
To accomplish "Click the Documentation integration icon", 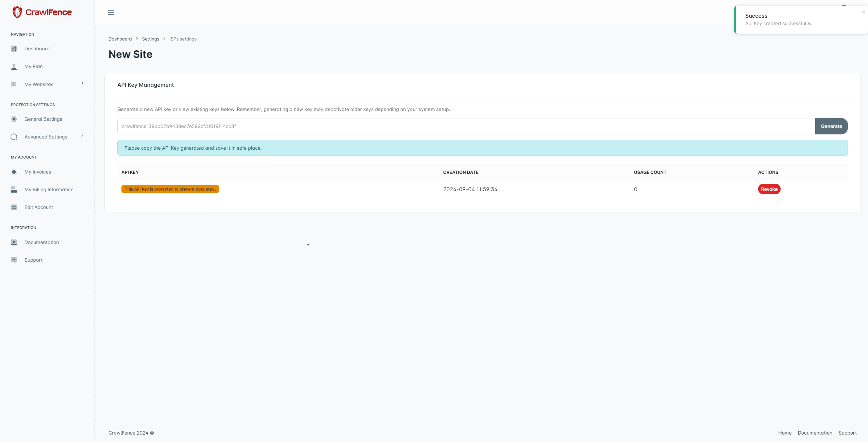I will click(14, 242).
